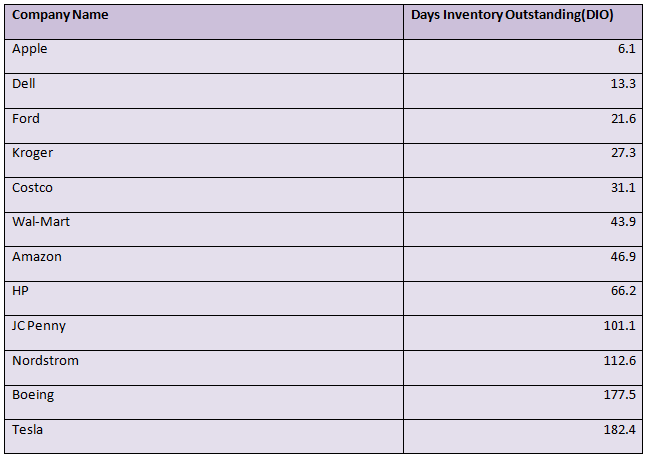Click the 177.5 value for Boeing
This screenshot has width=651, height=459.
click(x=619, y=394)
